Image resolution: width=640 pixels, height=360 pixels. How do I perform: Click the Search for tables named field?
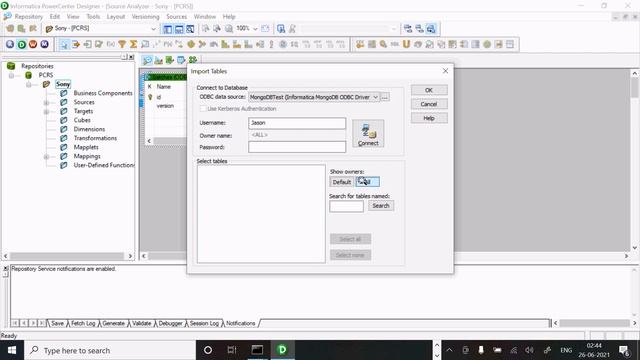[347, 206]
